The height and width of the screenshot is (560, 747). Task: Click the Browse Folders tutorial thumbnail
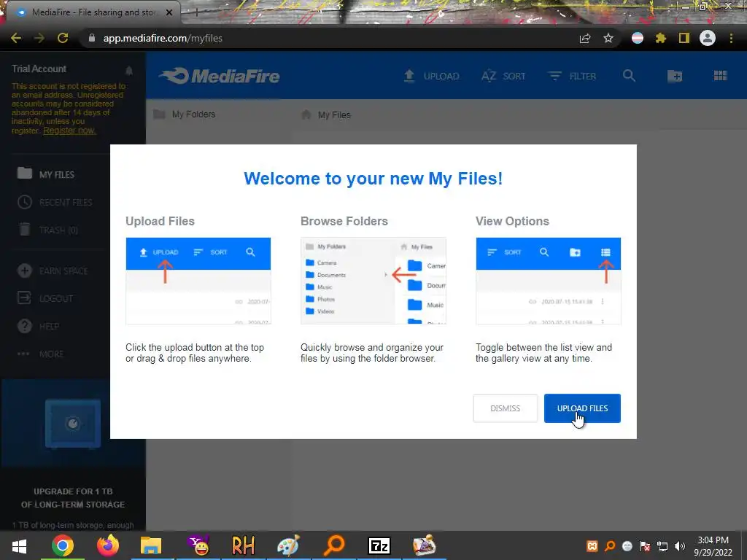click(373, 281)
